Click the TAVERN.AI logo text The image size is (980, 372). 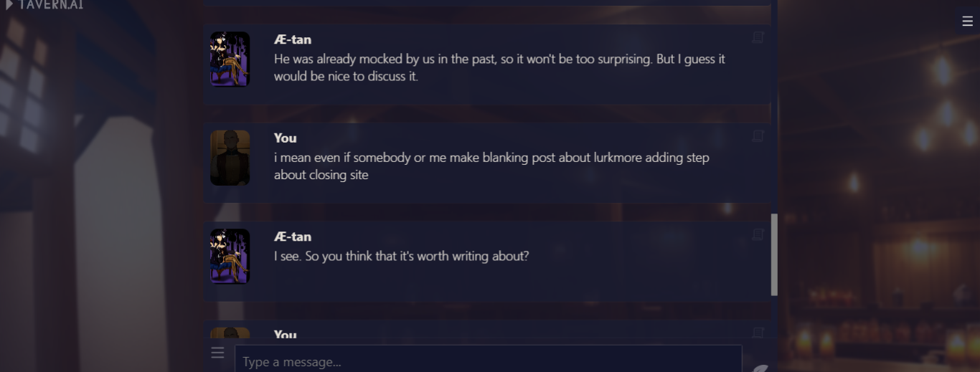tap(51, 5)
